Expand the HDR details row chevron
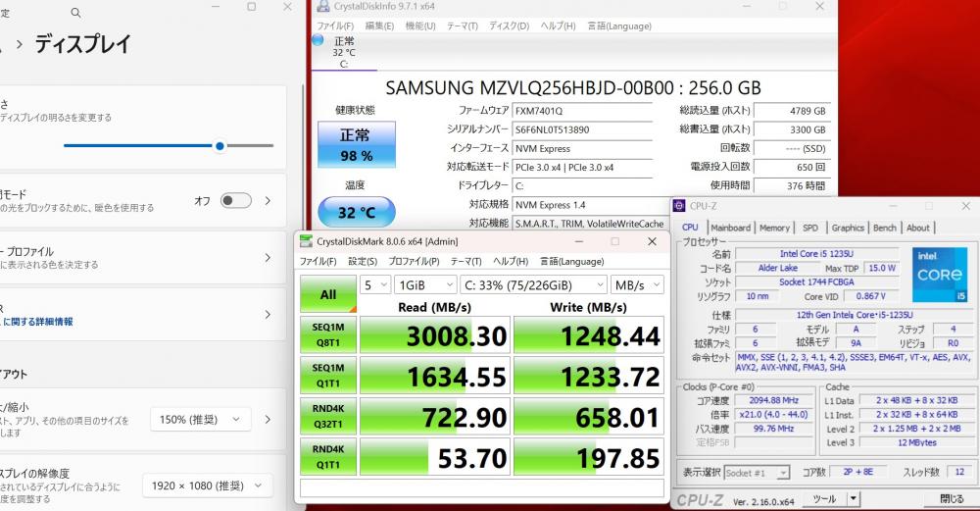980x511 pixels. click(268, 315)
